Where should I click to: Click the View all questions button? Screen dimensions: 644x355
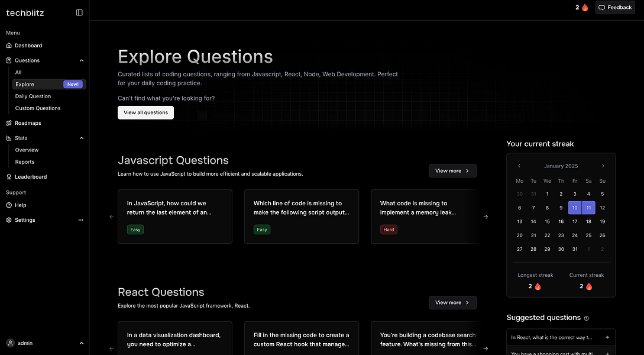pyautogui.click(x=146, y=112)
